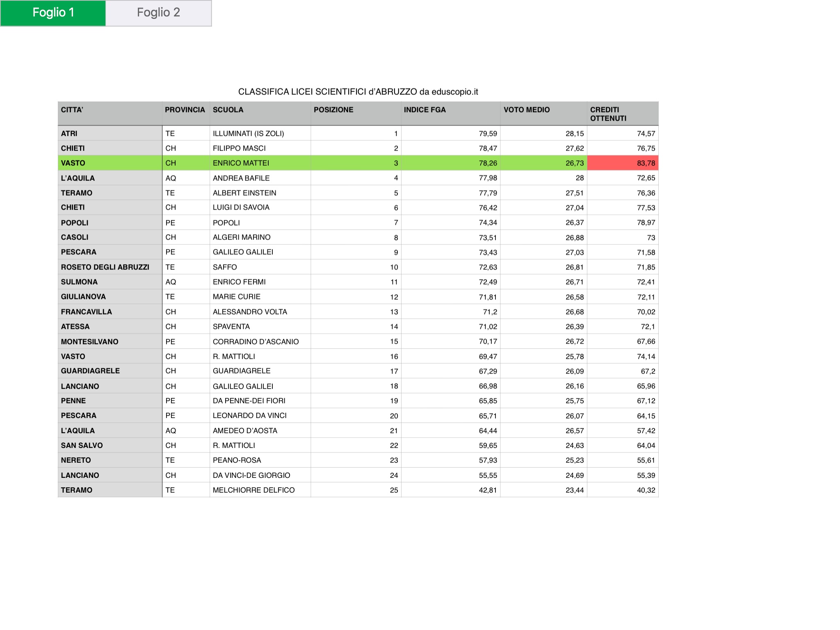This screenshot has height=630, width=840.
Task: Click the SCUOLA column header
Action: (x=260, y=114)
